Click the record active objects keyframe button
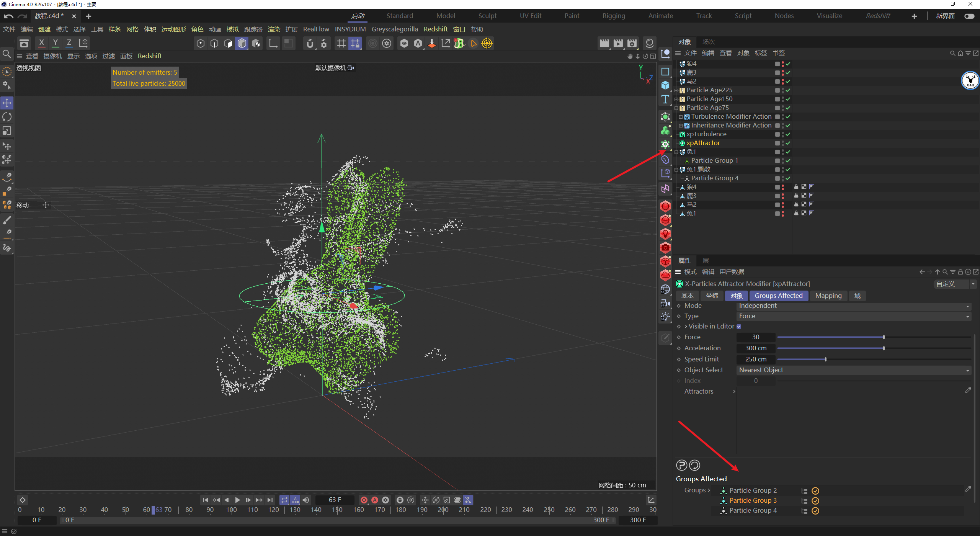This screenshot has width=980, height=536. (364, 500)
